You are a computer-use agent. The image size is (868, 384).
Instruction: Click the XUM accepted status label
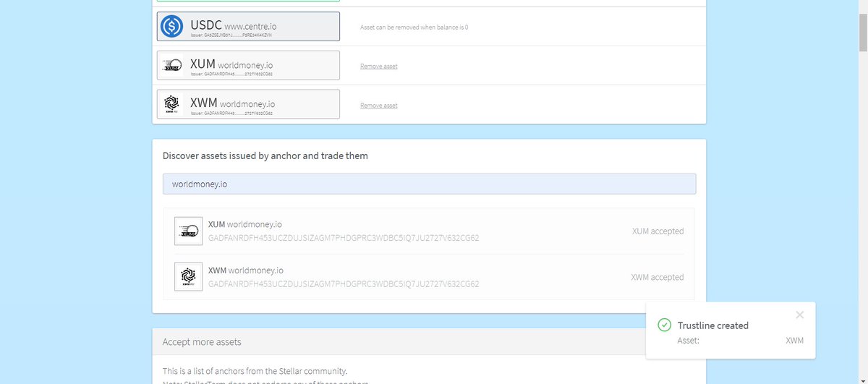click(x=658, y=231)
